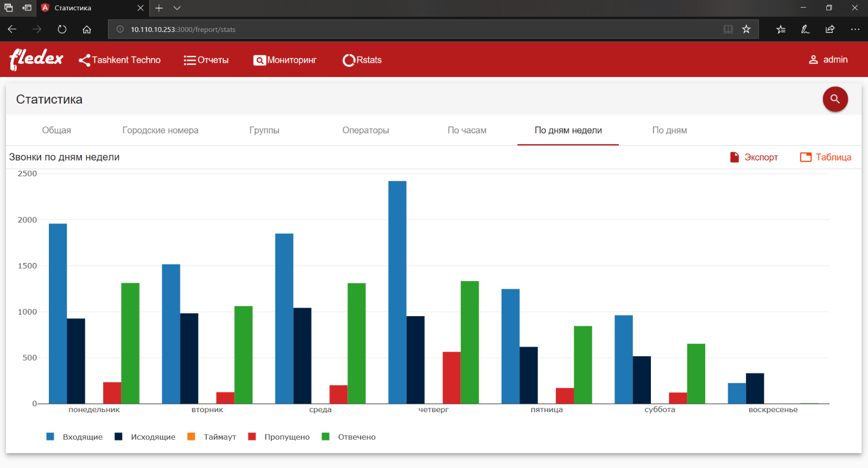Click the site information icon in address bar

point(121,29)
